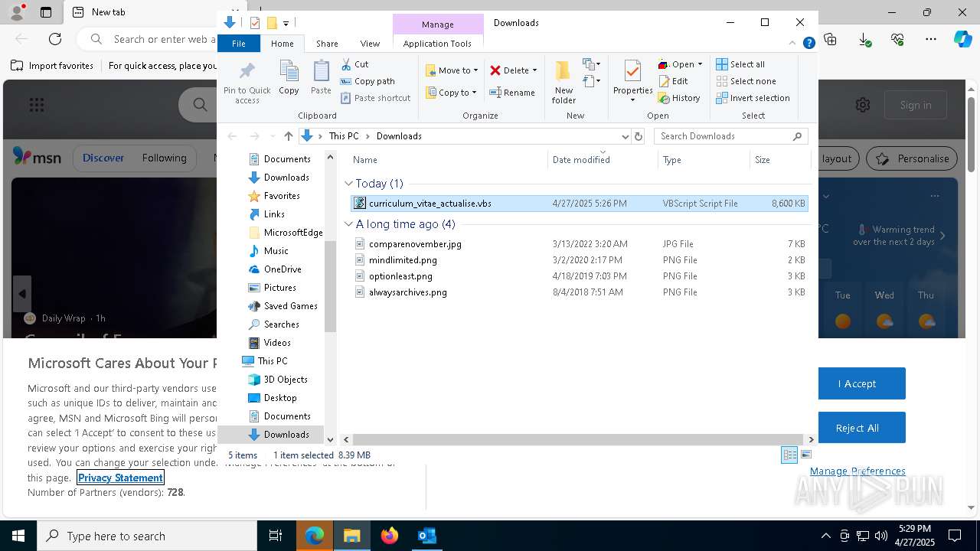This screenshot has width=980, height=551.
Task: Click Select none in ribbon
Action: point(746,81)
